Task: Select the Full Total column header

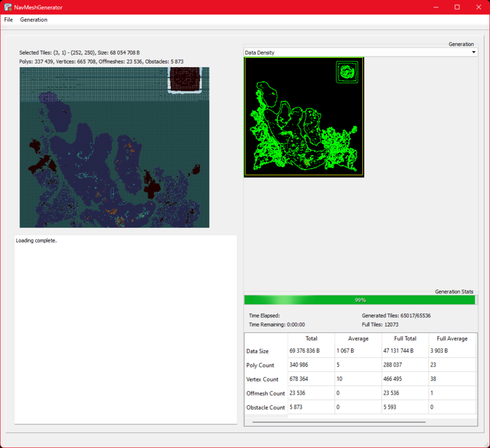Action: tap(405, 338)
